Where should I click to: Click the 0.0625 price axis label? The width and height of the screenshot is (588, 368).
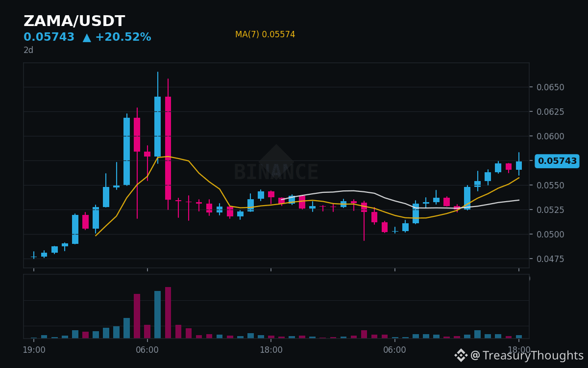(x=550, y=112)
